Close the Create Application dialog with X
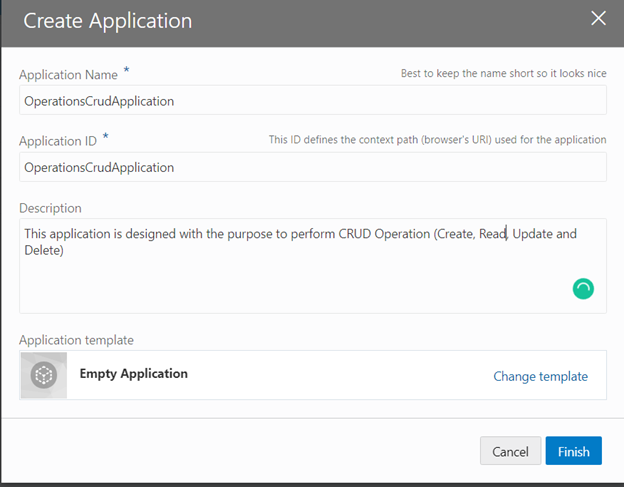The width and height of the screenshot is (624, 487). 598,18
